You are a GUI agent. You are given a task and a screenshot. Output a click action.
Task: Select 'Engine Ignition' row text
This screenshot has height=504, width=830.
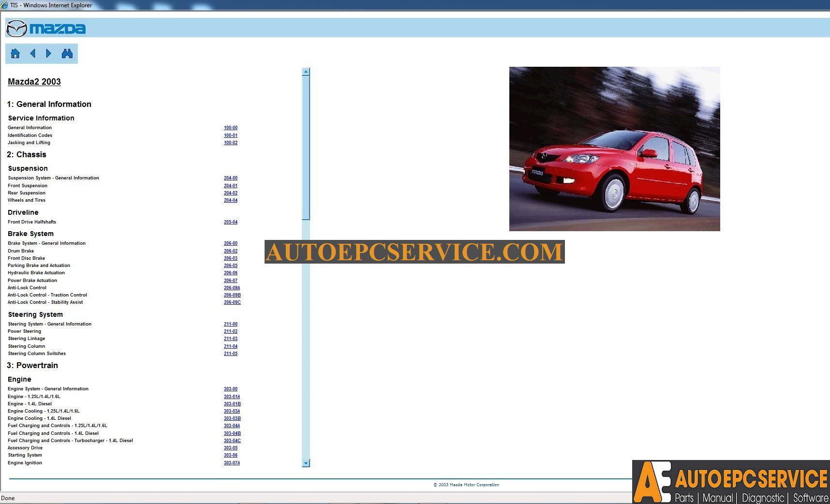point(25,463)
